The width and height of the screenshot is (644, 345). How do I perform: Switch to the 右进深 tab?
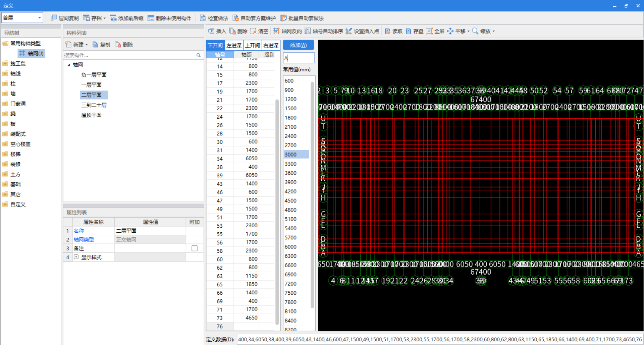271,45
